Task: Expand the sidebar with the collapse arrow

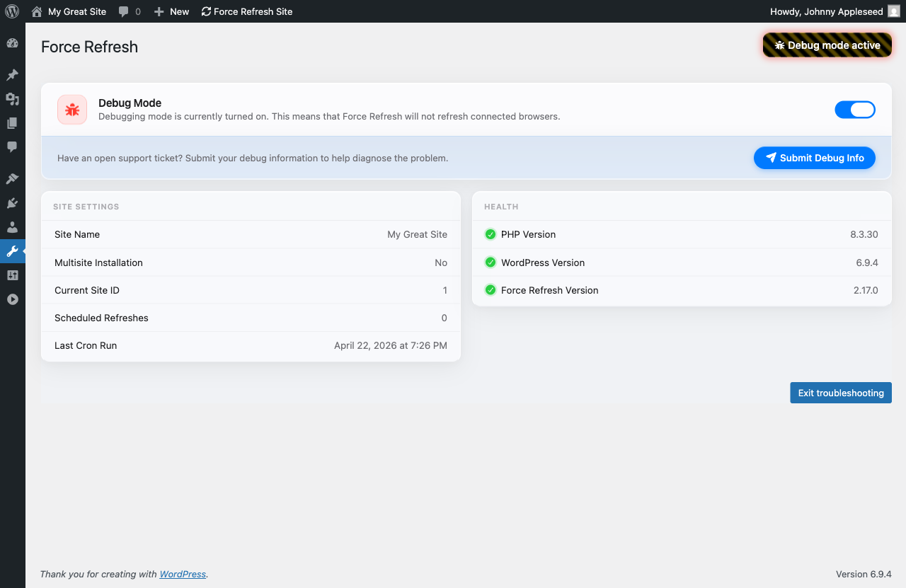Action: coord(12,299)
